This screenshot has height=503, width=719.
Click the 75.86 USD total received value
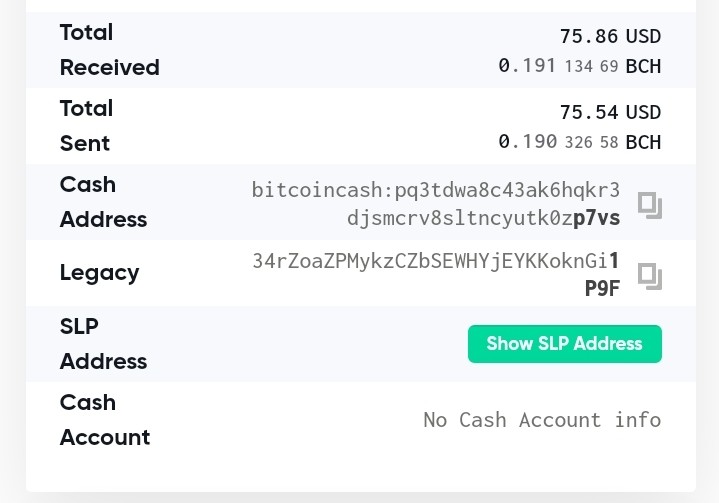point(610,36)
